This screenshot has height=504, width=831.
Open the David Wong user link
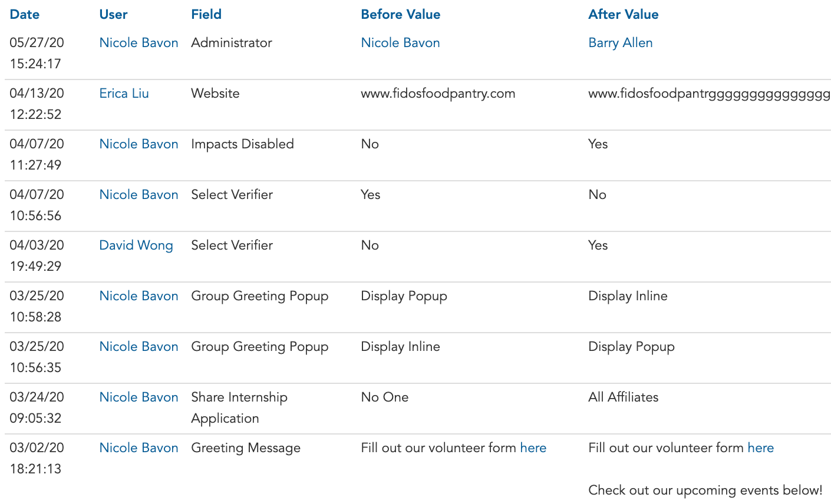(x=136, y=245)
